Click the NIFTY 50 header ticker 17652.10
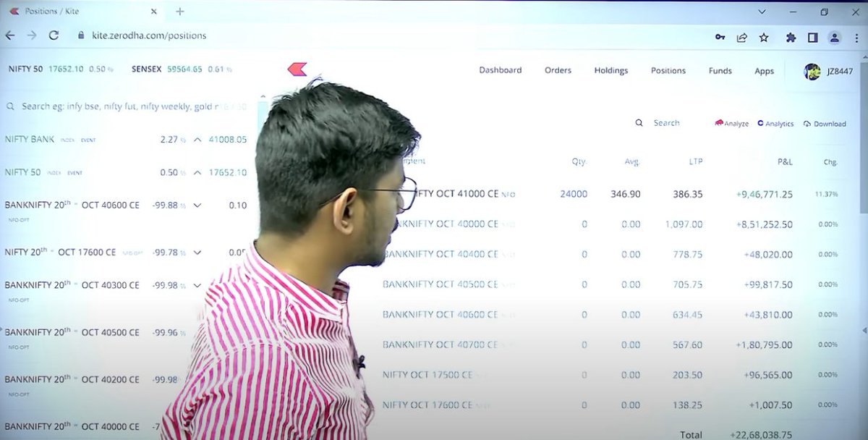This screenshot has height=440, width=868. tap(66, 69)
